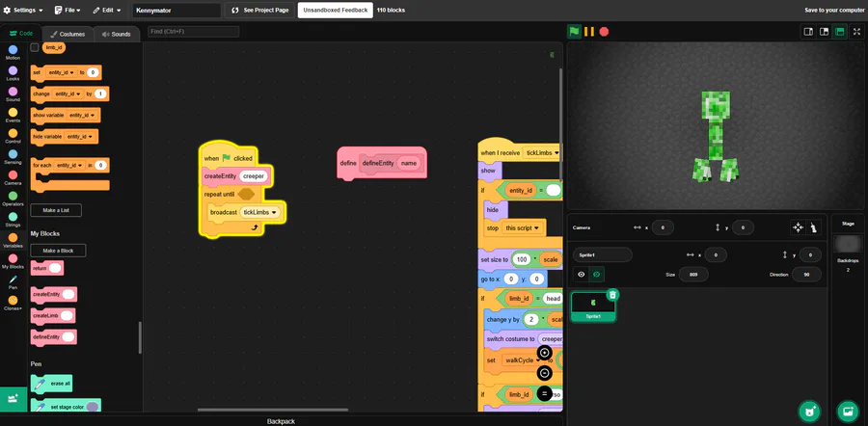Select the Sound block category
The image size is (868, 426).
click(13, 94)
